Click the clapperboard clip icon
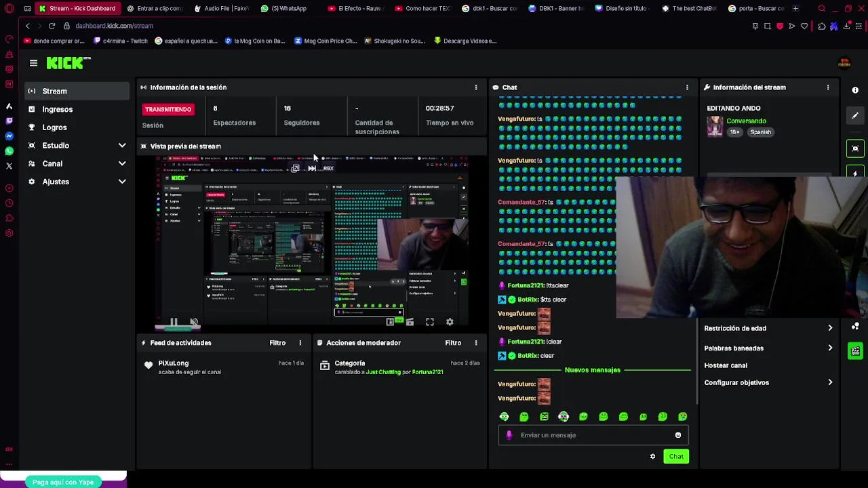Screen dimensions: 868x488 pyautogui.click(x=855, y=351)
